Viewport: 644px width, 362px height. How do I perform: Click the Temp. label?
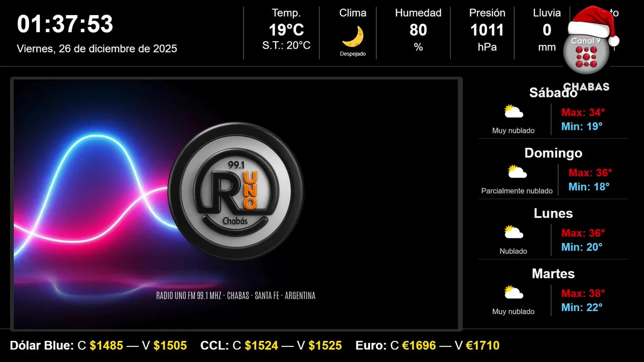click(x=286, y=13)
